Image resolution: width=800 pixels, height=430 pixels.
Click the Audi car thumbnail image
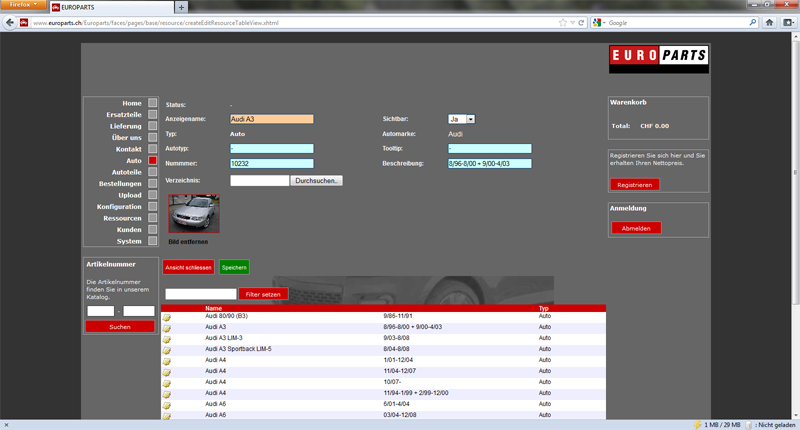[194, 213]
